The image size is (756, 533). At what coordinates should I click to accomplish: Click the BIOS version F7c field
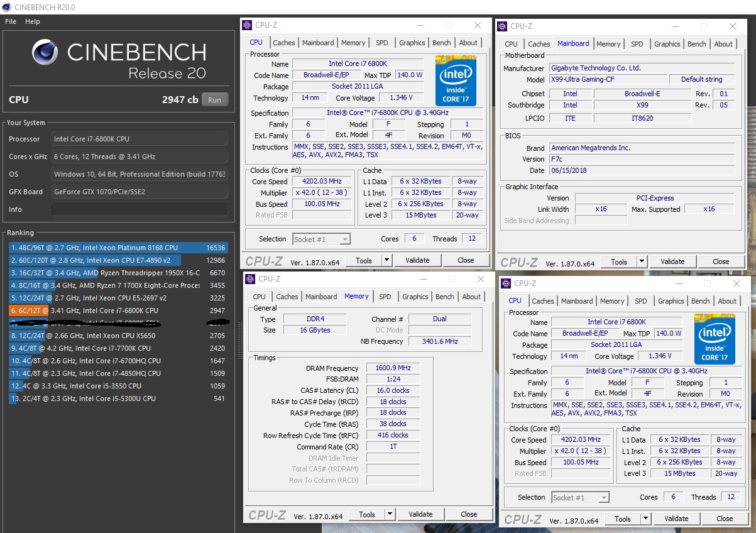(x=642, y=159)
